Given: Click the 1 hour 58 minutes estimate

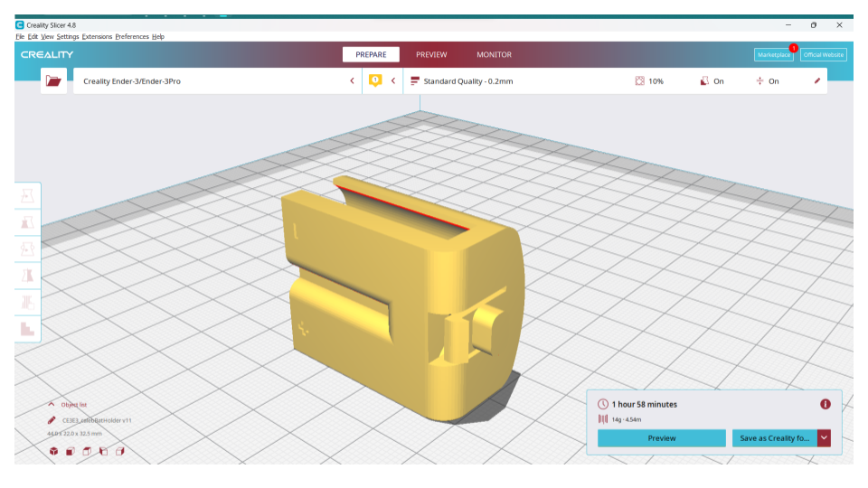Looking at the screenshot, I should coord(645,405).
